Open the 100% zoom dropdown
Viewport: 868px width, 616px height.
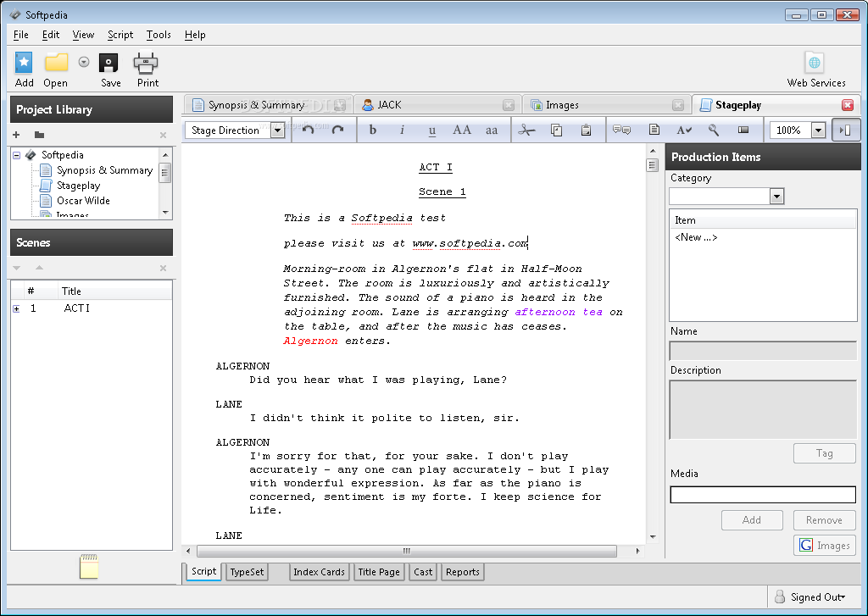818,130
